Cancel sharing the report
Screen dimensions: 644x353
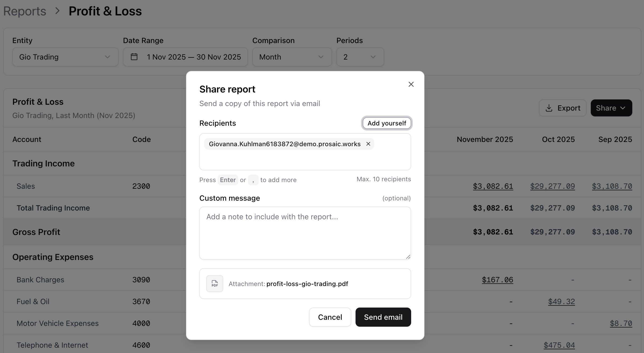pos(330,317)
